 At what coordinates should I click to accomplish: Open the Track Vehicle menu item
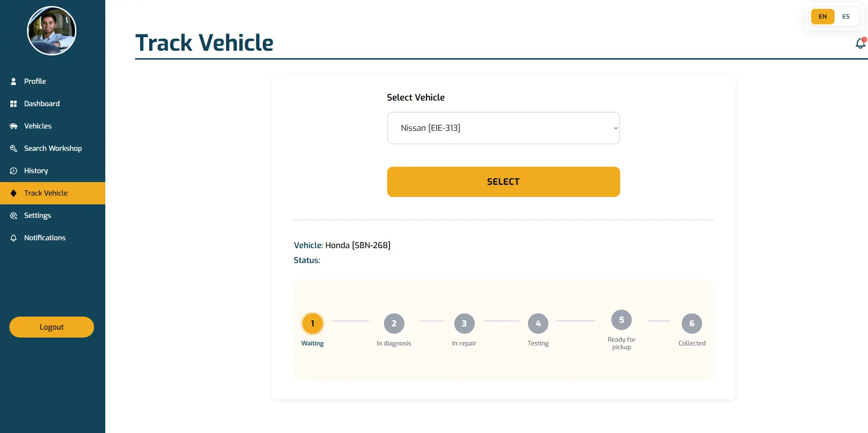pos(46,193)
